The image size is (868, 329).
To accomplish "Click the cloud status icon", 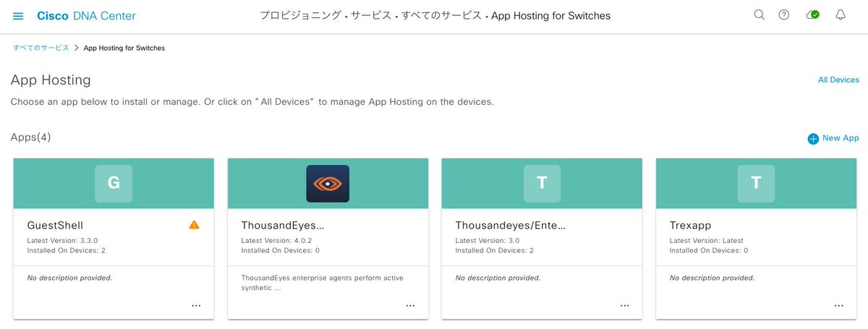I will coord(812,15).
